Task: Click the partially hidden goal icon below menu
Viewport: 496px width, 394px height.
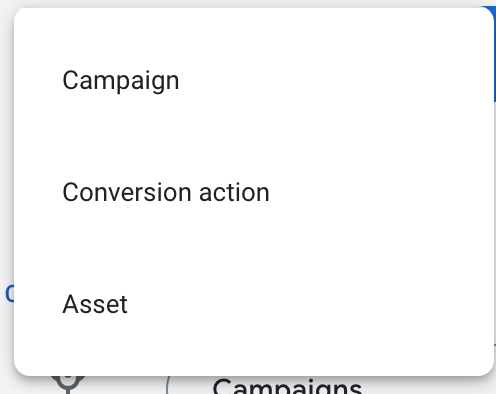Action: (x=68, y=384)
